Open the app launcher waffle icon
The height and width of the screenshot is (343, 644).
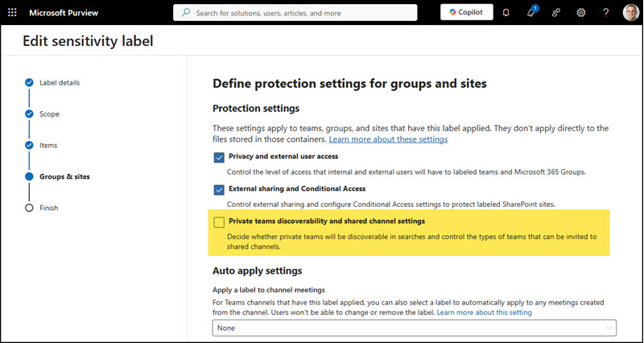[12, 13]
